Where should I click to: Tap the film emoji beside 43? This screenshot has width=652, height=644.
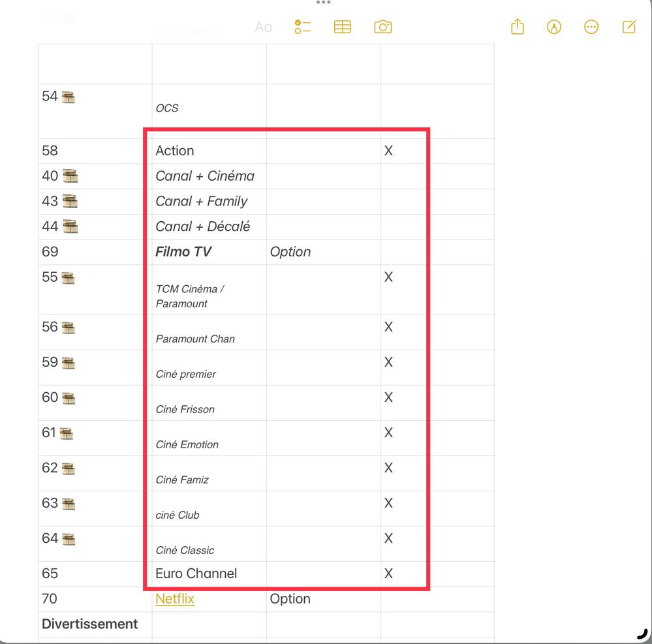70,201
